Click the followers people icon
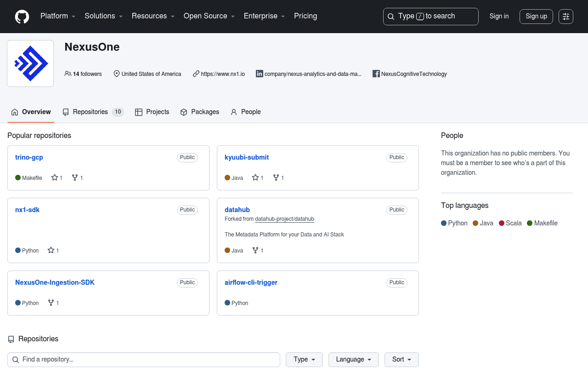This screenshot has height=368, width=588. (68, 74)
